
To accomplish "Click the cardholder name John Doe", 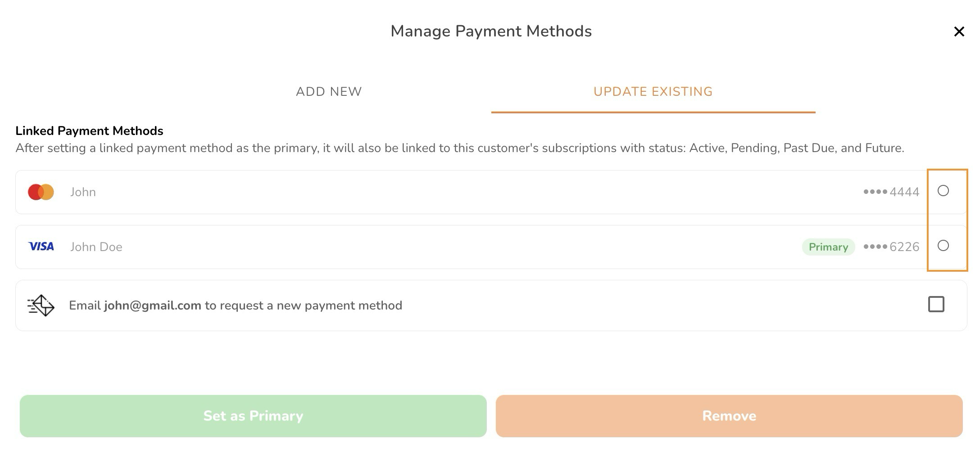I will 96,247.
